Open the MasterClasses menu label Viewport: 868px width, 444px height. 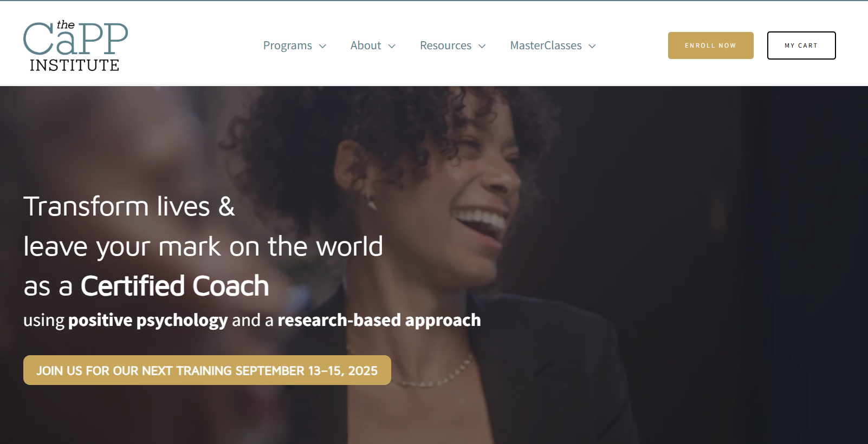pyautogui.click(x=546, y=45)
